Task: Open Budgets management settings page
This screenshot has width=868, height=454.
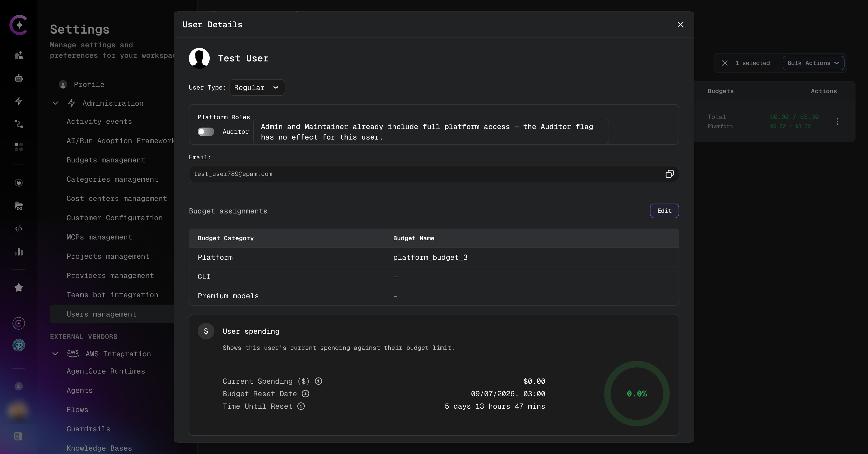Action: (x=106, y=160)
